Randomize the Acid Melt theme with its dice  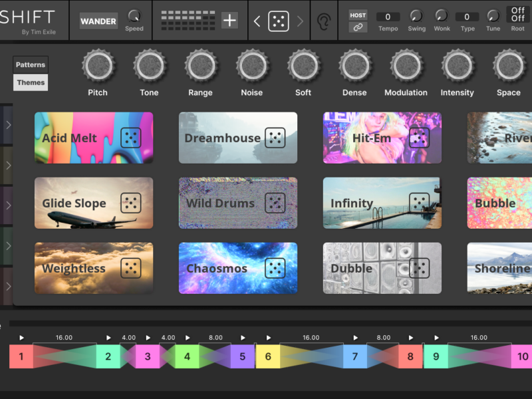point(131,138)
